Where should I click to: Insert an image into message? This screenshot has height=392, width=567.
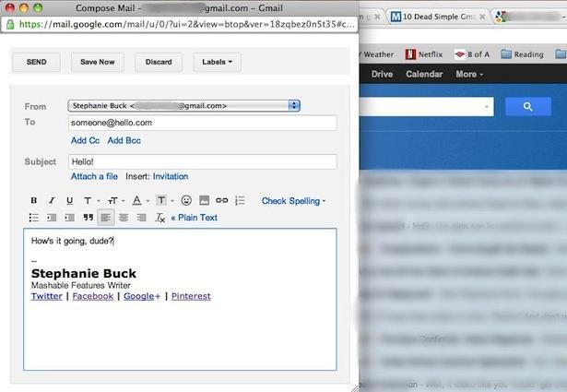coord(205,200)
